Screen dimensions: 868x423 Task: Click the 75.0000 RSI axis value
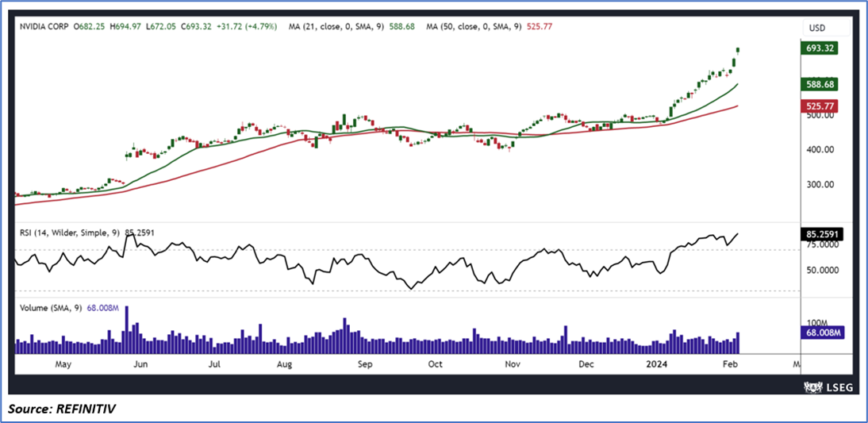[x=823, y=244]
